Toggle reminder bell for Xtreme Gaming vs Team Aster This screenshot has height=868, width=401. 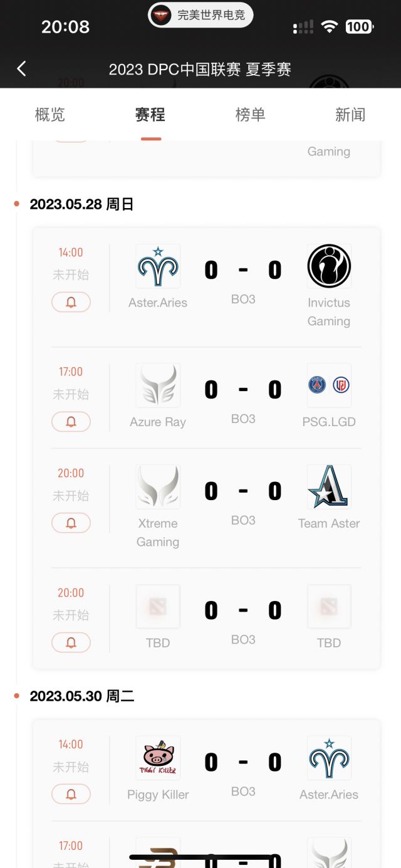(71, 523)
